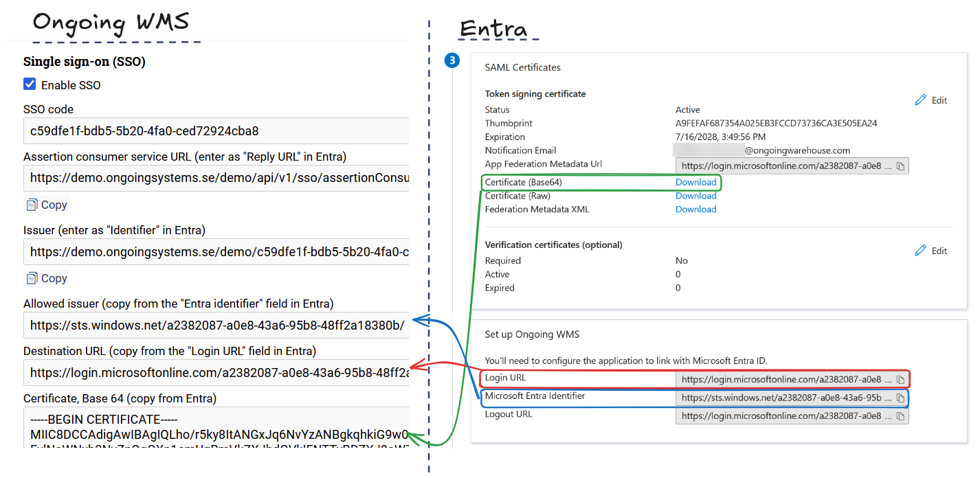Image resolution: width=980 pixels, height=478 pixels.
Task: Click the copy icon beside first Copy button
Action: [32, 205]
